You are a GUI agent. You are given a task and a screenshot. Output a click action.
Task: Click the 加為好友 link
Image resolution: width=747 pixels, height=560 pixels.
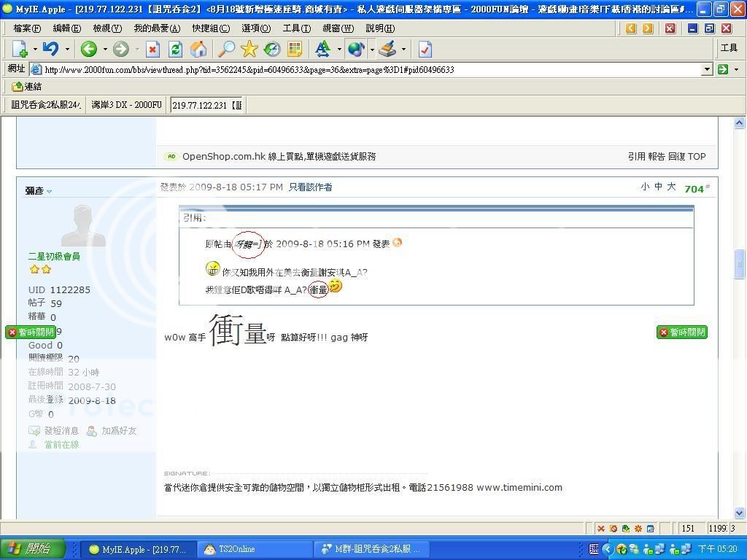(x=118, y=431)
